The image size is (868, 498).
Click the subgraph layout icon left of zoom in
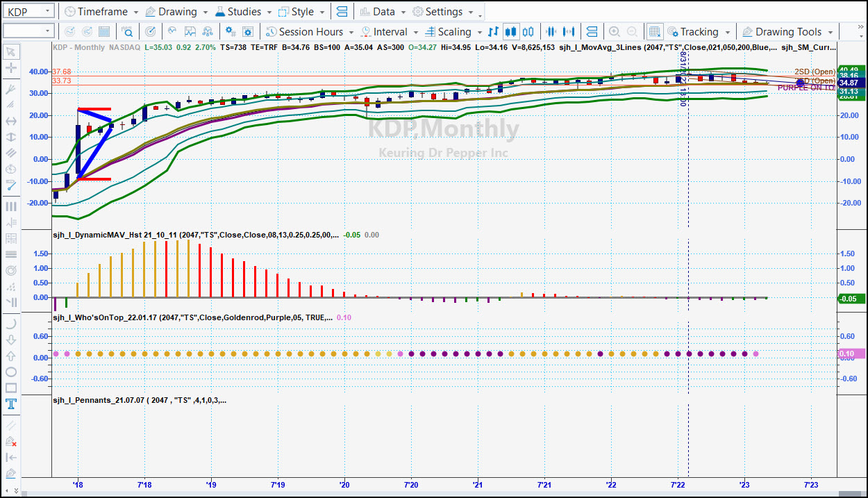[x=592, y=31]
